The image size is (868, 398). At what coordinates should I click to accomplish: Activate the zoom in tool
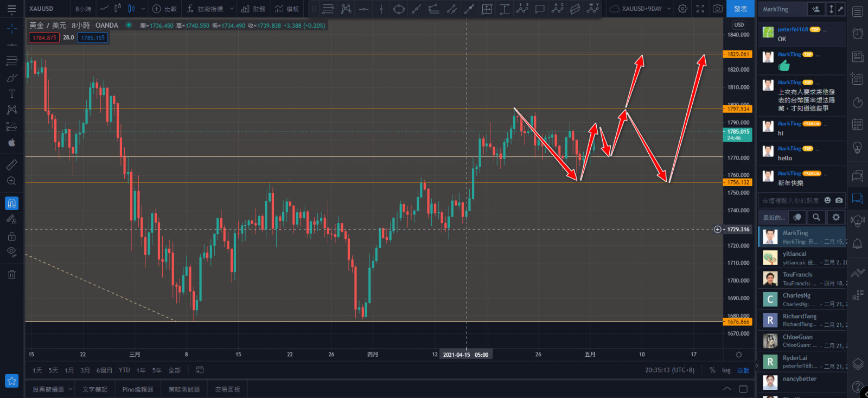11,181
